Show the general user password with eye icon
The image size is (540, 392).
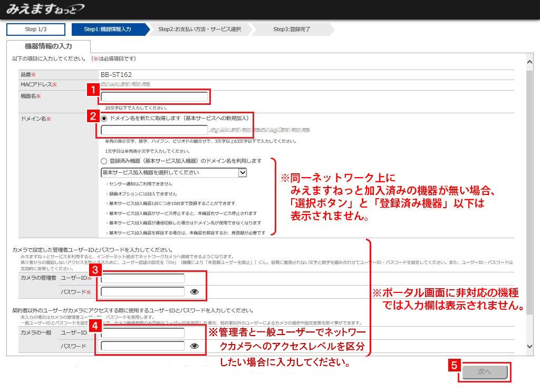click(x=194, y=346)
